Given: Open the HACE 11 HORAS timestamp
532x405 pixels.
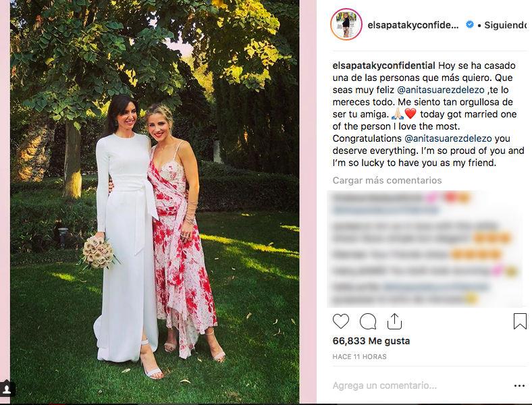Looking at the screenshot, I should click(x=360, y=357).
